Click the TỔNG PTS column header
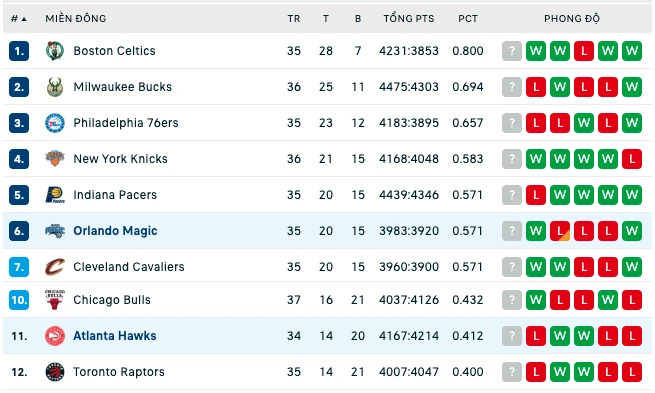Image resolution: width=655 pixels, height=393 pixels. (x=409, y=19)
